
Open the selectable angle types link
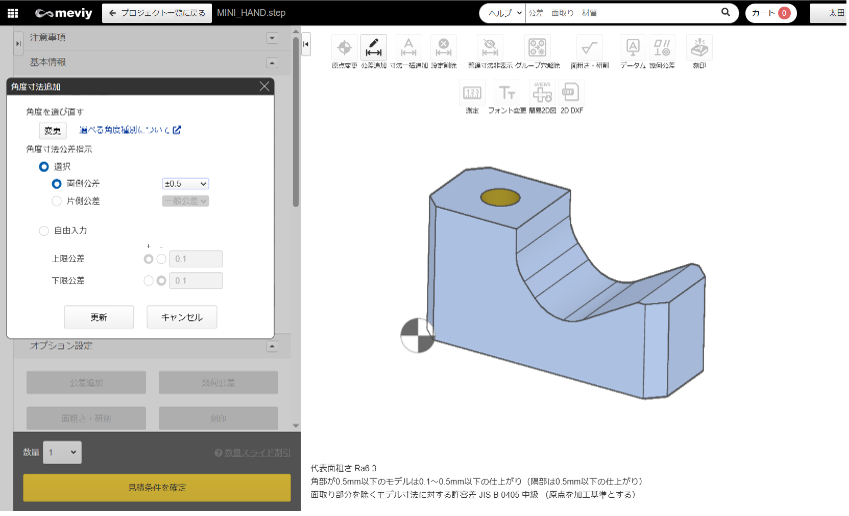point(125,130)
